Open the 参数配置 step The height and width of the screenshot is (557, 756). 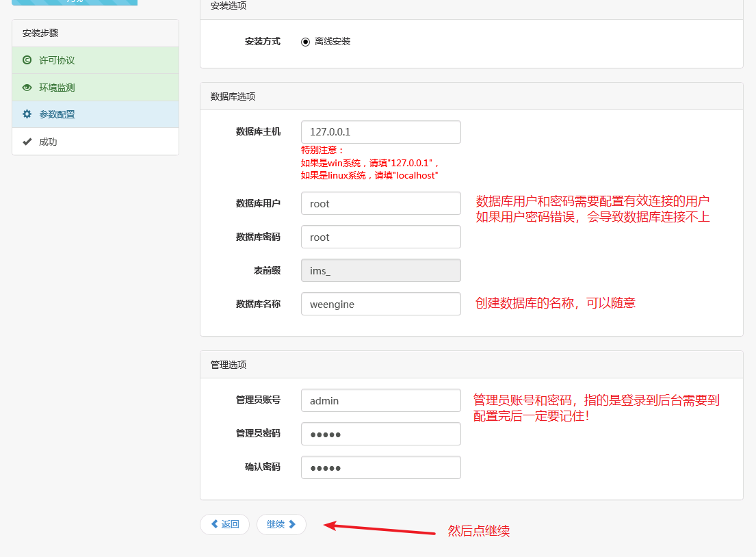pyautogui.click(x=96, y=114)
